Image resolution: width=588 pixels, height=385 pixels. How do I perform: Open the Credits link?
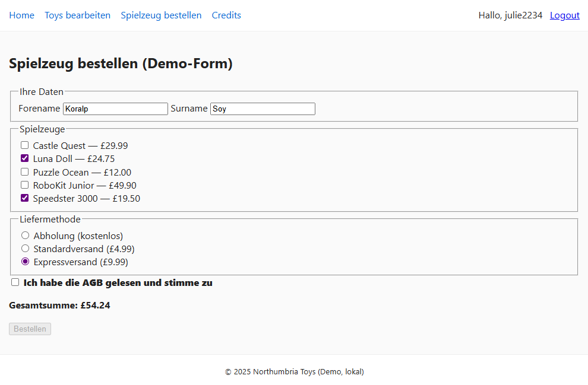(226, 15)
